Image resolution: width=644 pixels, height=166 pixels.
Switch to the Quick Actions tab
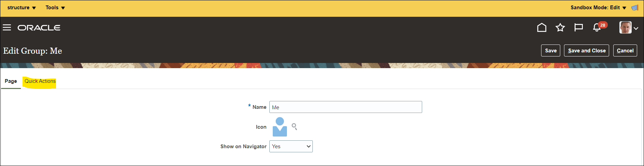tap(40, 81)
